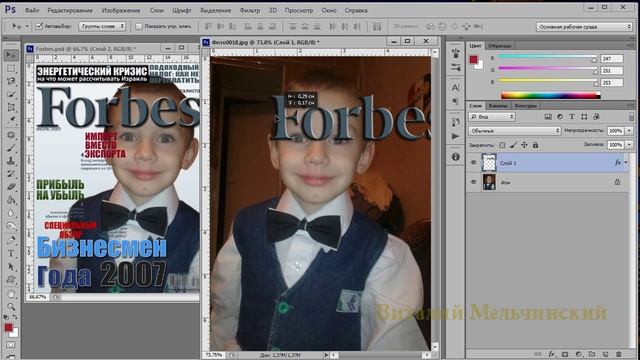The height and width of the screenshot is (360, 640).
Task: Switch to the Образцы tab
Action: 500,46
